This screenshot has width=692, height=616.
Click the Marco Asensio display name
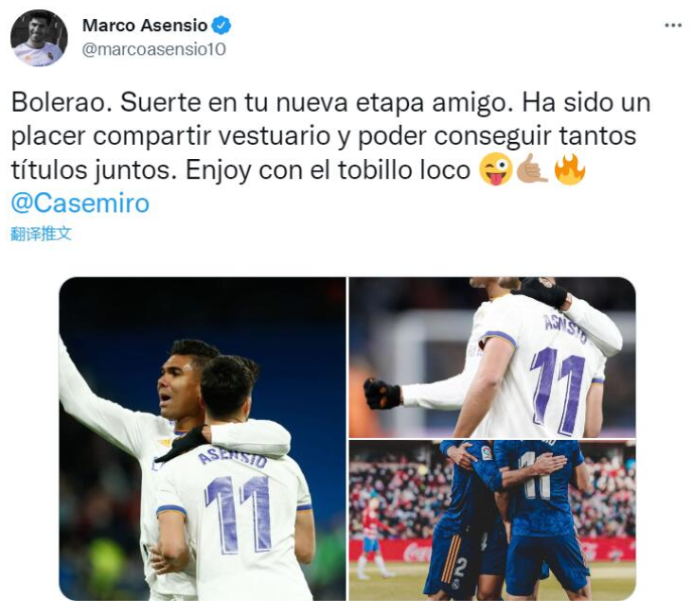(x=145, y=26)
